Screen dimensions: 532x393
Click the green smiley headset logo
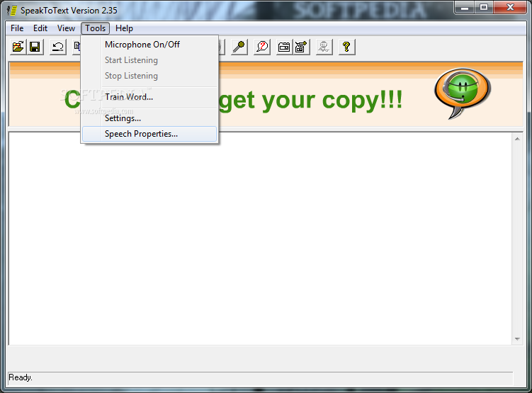point(463,93)
